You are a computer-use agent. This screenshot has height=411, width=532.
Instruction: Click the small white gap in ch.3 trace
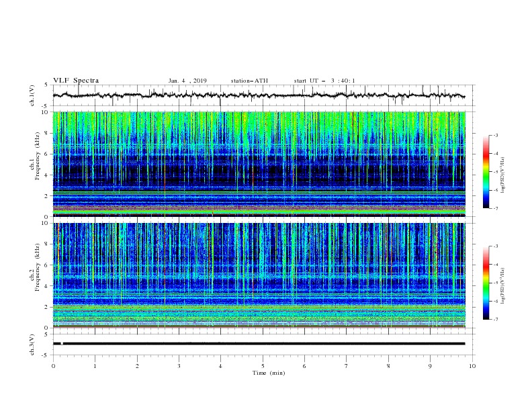coord(62,344)
